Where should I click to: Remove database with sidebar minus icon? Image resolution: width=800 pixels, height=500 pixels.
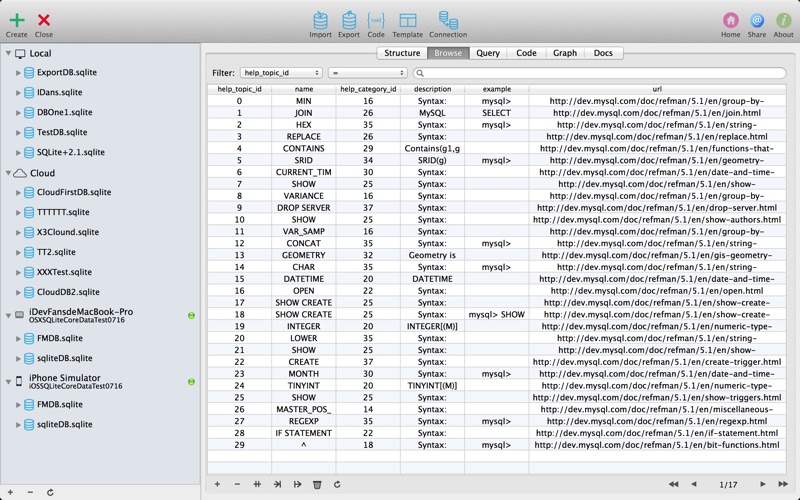click(30, 492)
